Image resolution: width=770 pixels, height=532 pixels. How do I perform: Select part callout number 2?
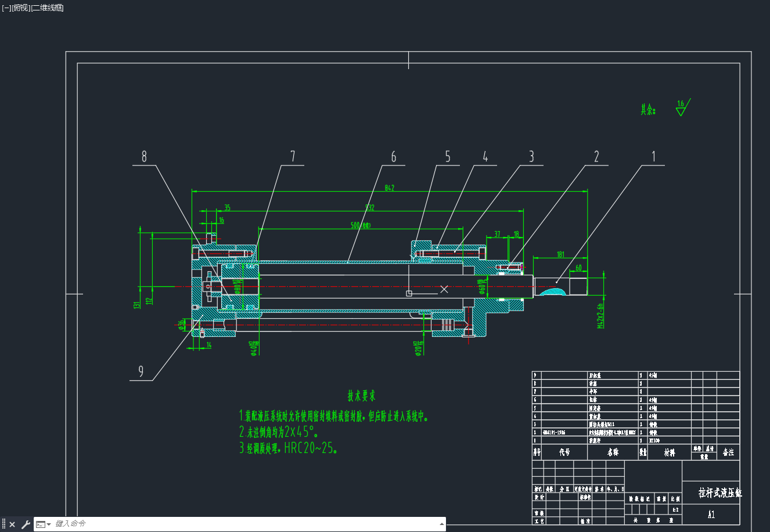(596, 157)
